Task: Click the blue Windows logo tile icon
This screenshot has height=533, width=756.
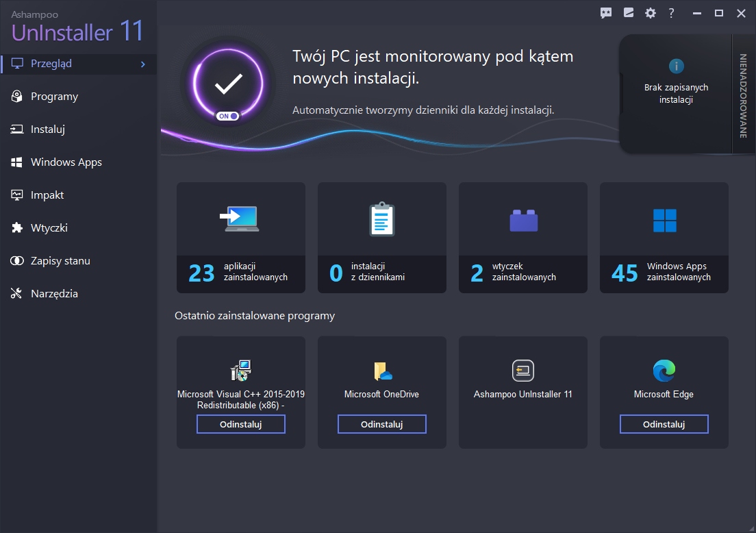Action: pos(664,221)
